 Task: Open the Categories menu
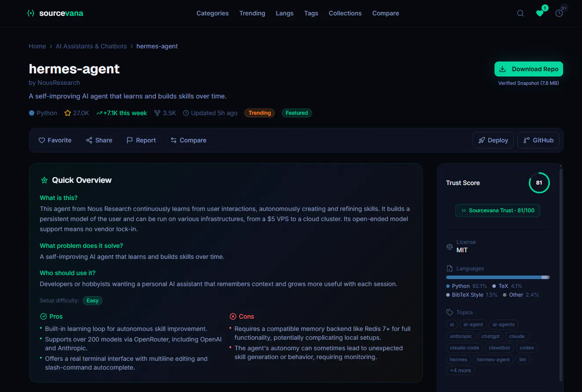[212, 13]
